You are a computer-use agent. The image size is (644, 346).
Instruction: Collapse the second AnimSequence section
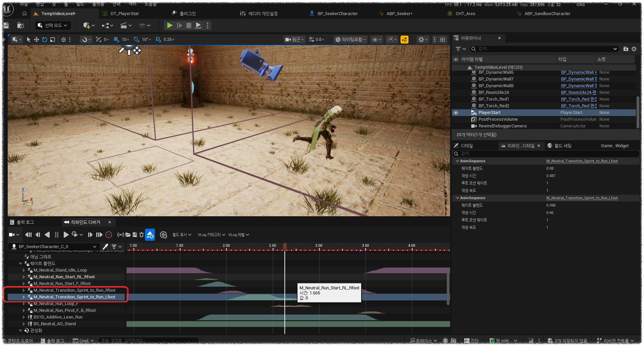click(457, 198)
